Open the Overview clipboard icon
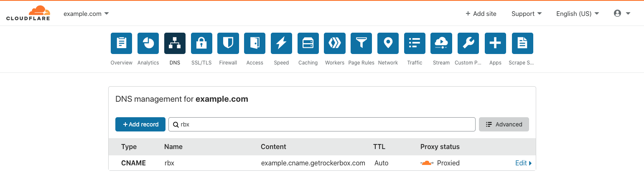This screenshot has width=644, height=175. click(x=121, y=44)
